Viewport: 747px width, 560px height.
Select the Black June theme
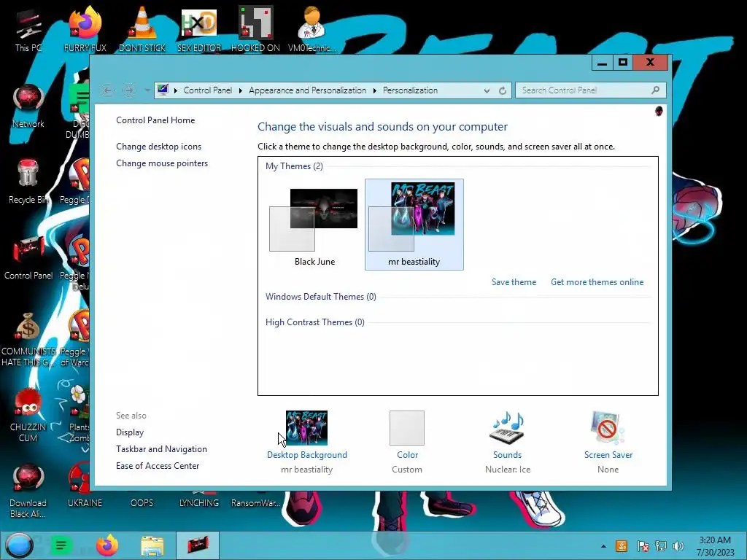tap(314, 225)
